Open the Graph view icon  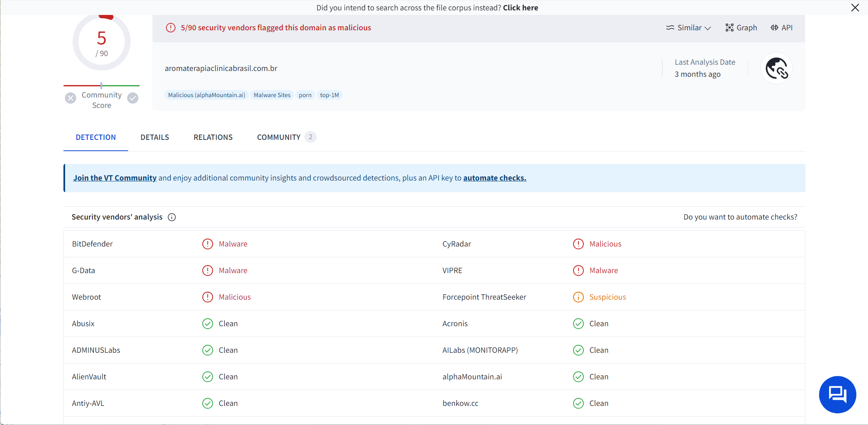click(741, 27)
